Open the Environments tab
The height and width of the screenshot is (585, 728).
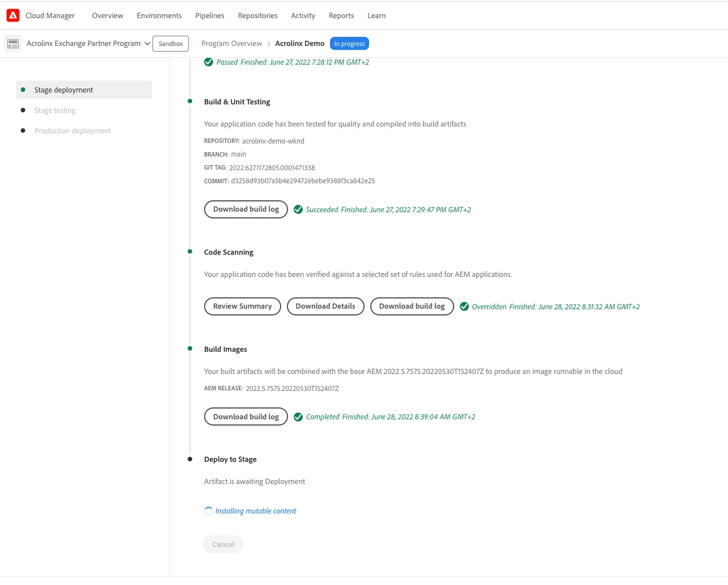coord(159,16)
